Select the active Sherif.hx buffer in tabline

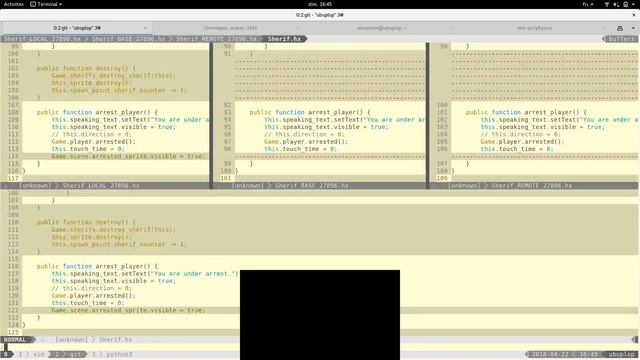tap(284, 39)
